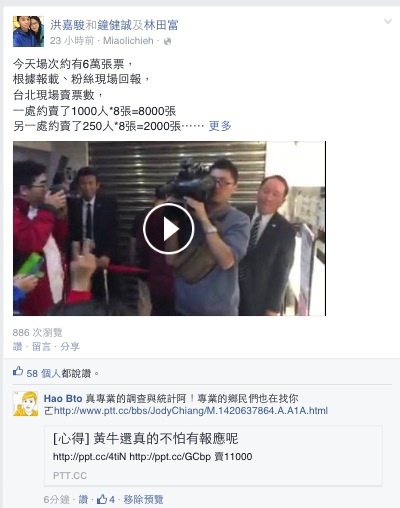Click the globe privacy icon
Screen dimensions: 400x508
coord(168,41)
